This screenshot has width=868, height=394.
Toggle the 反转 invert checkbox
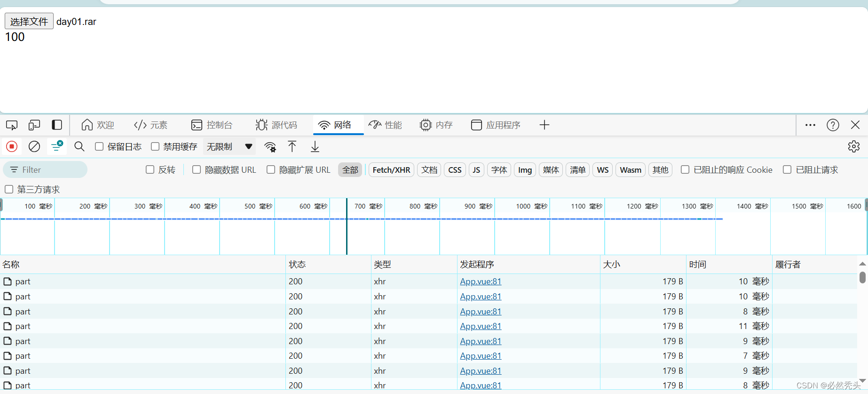[150, 169]
